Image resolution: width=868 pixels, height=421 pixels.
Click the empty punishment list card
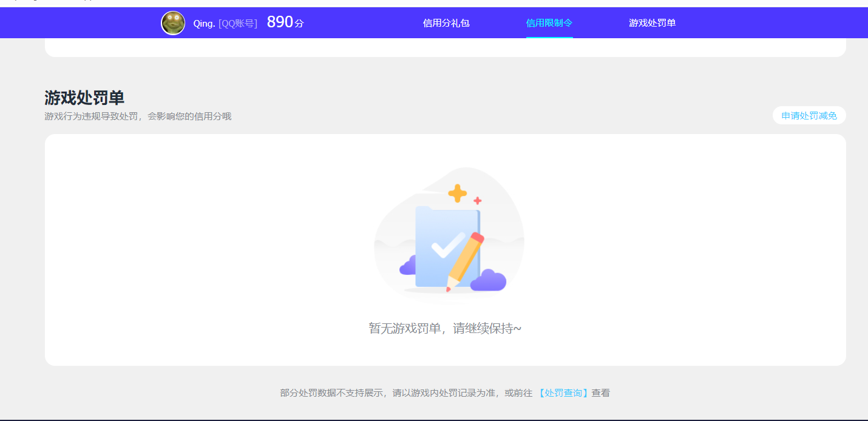pos(449,249)
